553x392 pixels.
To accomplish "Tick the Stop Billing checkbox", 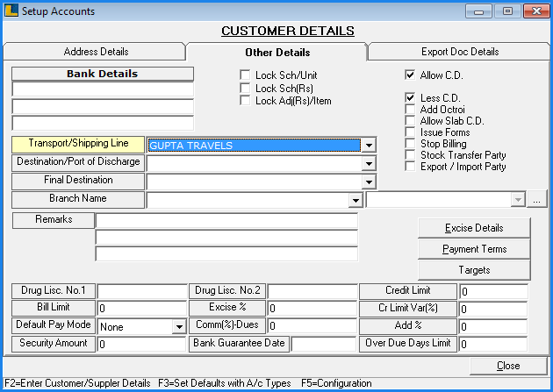I will tap(410, 144).
